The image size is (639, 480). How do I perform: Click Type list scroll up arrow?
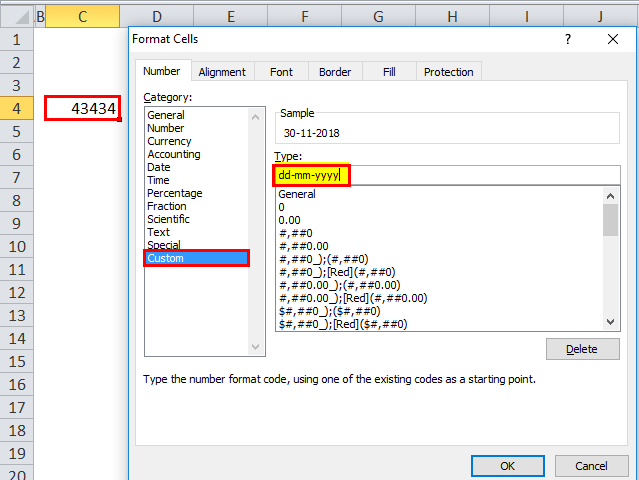610,196
